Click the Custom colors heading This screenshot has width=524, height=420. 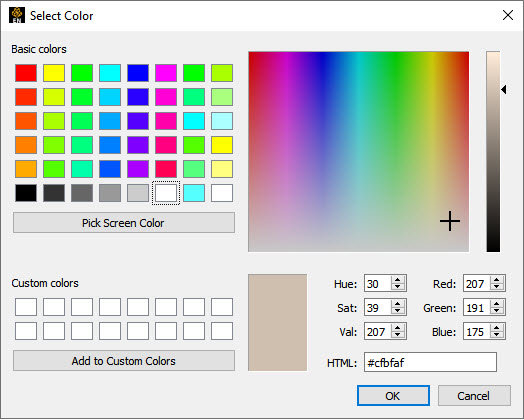click(x=45, y=283)
